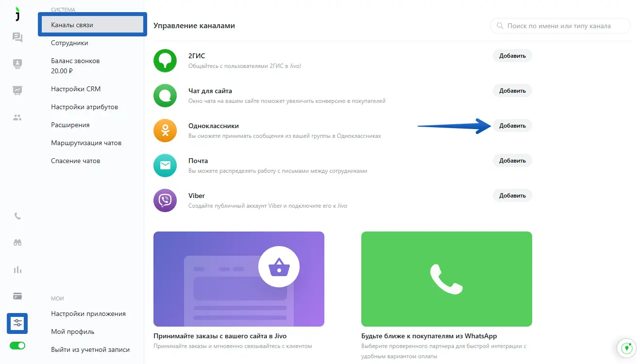Click the sliders settings icon in sidebar
Screen dimensions: 640x364
pyautogui.click(x=17, y=323)
